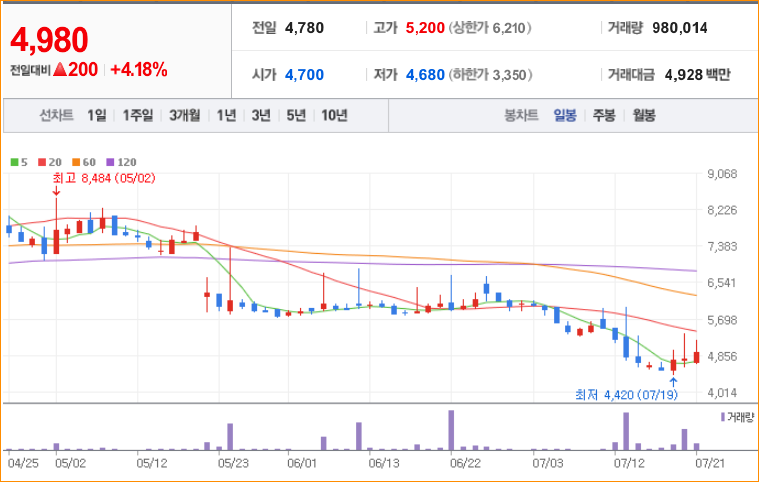759x482 pixels.
Task: Select the 1주일 line chart period
Action: [137, 115]
